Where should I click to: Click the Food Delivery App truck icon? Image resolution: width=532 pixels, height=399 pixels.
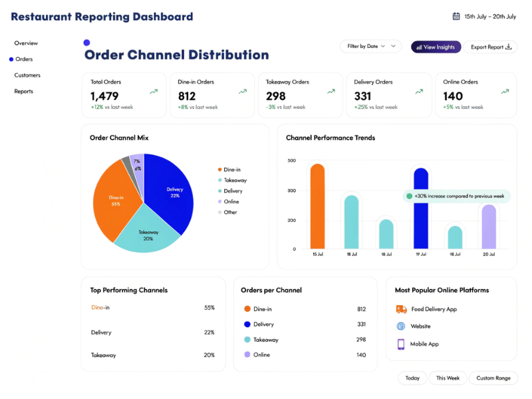[x=402, y=309]
